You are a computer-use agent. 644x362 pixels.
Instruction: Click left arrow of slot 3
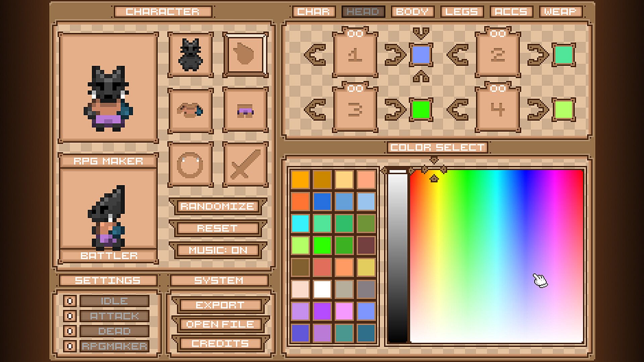click(315, 110)
